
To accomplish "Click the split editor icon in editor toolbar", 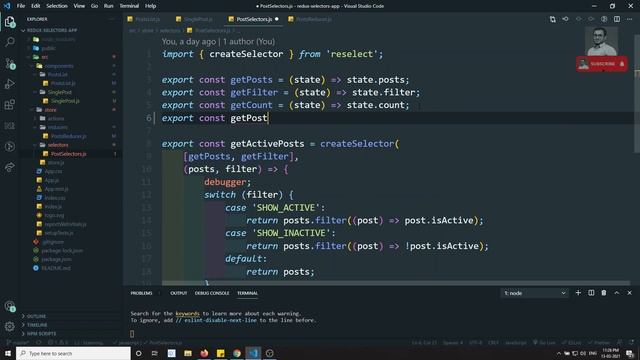I will [617, 19].
